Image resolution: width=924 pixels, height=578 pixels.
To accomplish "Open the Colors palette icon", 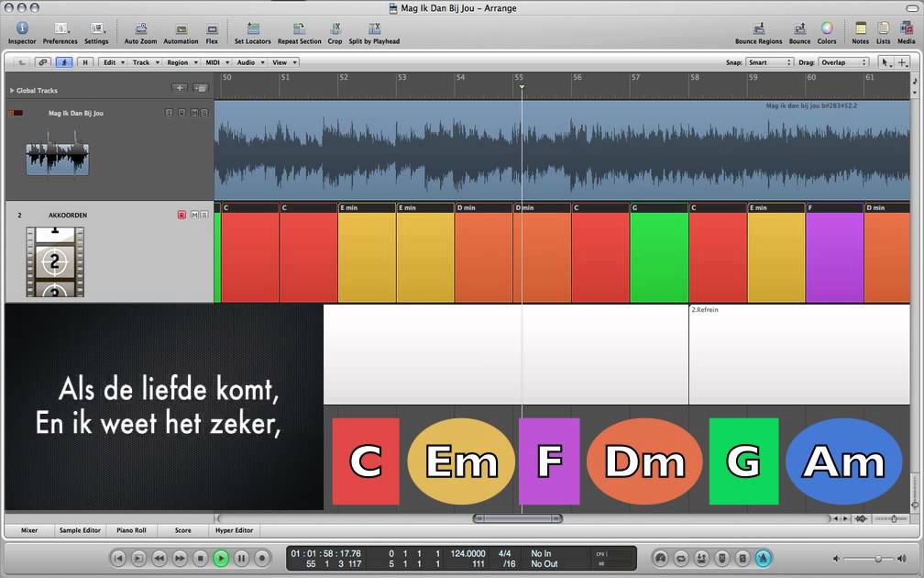I will [827, 32].
